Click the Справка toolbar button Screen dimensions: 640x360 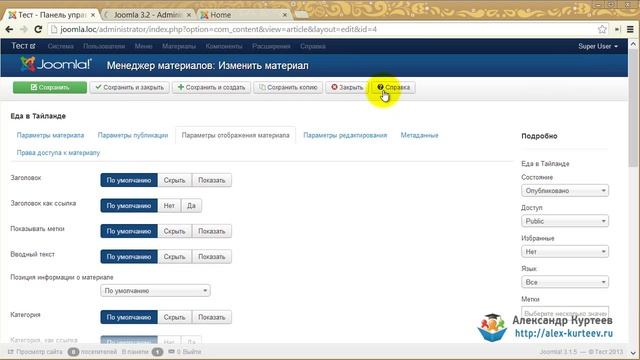[393, 87]
